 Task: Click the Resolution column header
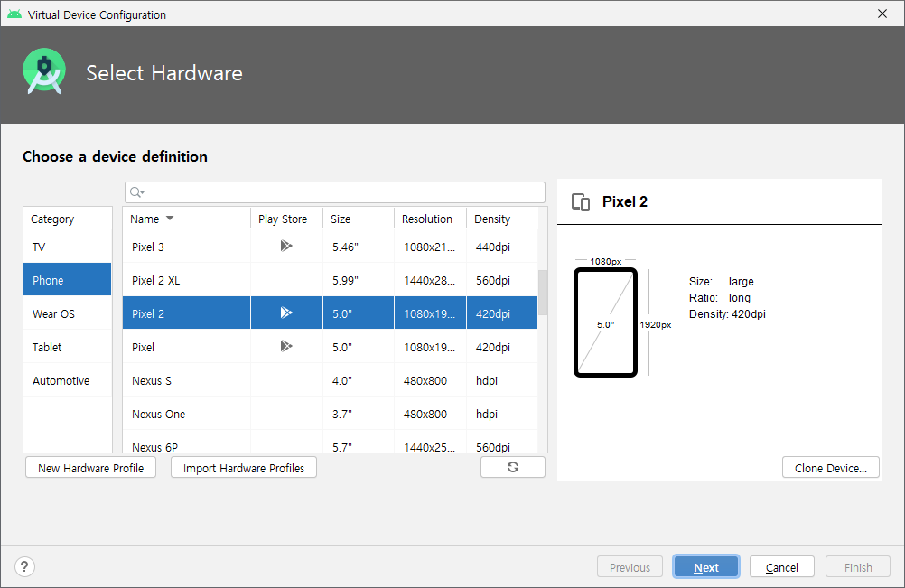click(x=430, y=219)
